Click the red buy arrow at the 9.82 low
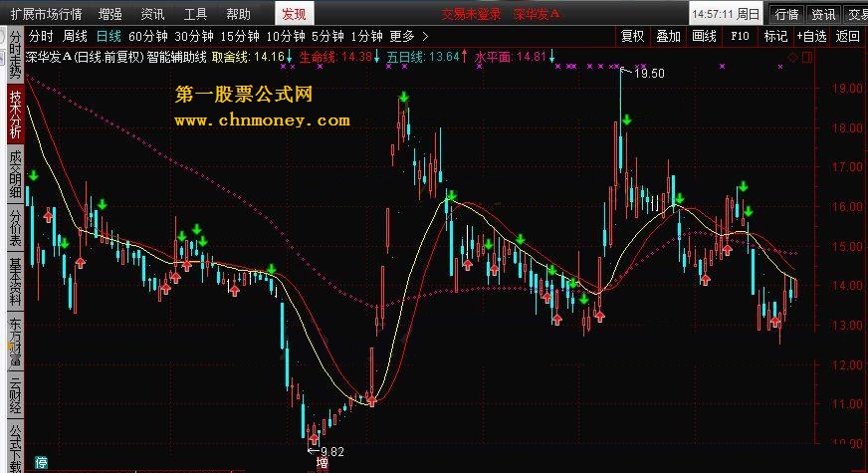 [314, 439]
